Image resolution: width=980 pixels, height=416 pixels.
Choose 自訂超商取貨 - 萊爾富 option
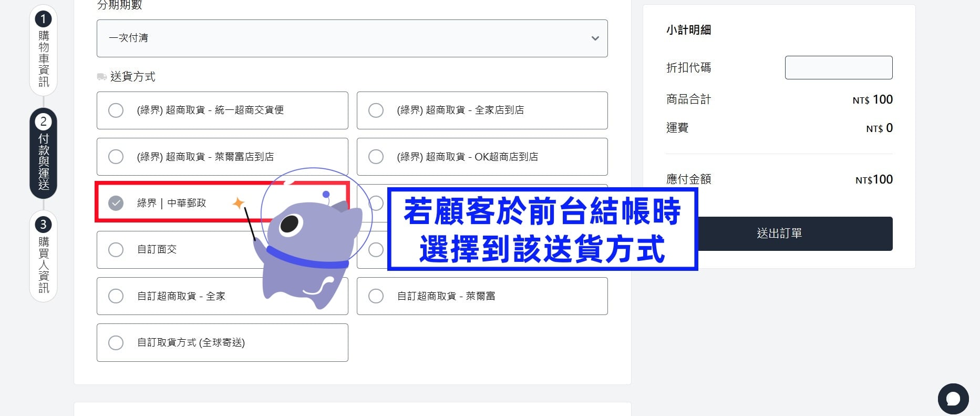(x=482, y=296)
